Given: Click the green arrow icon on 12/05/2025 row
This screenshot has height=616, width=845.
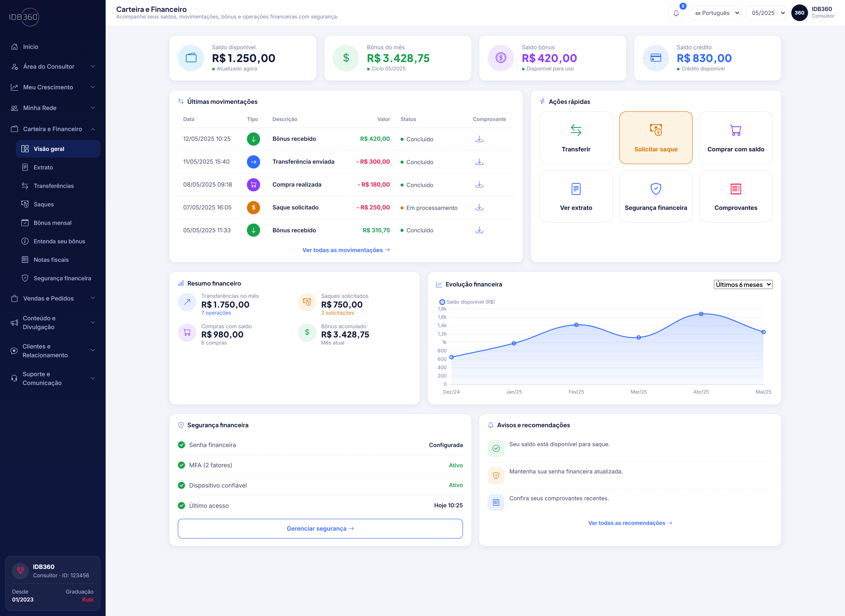Looking at the screenshot, I should point(253,139).
